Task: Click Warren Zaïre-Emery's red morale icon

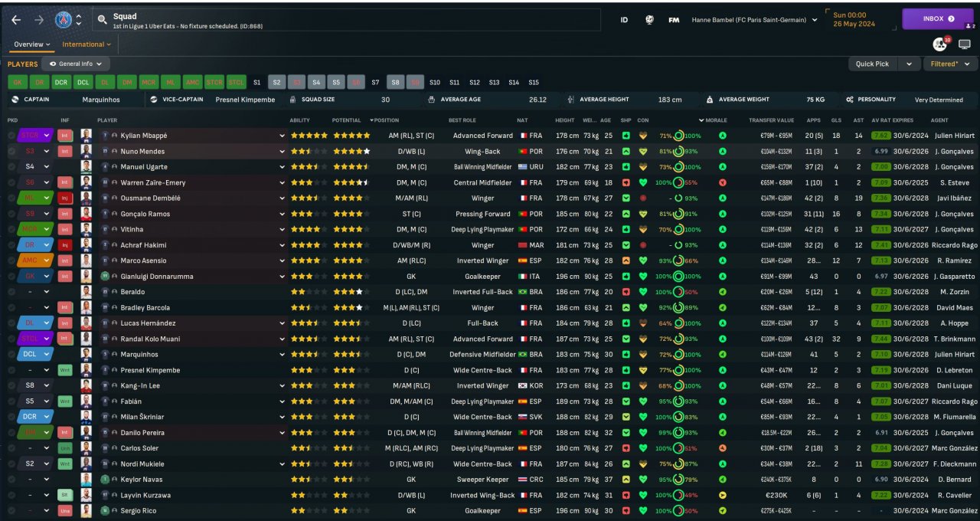Action: (x=723, y=182)
